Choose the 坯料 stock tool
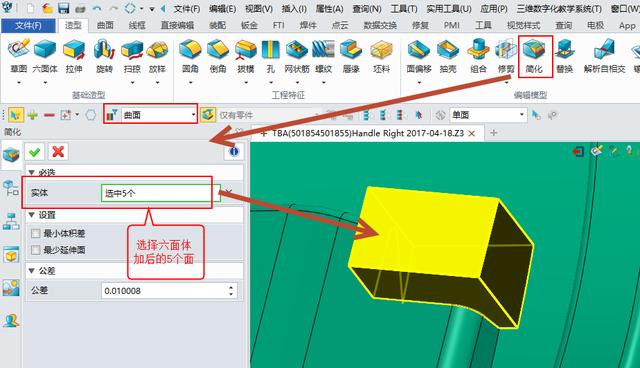Viewport: 640px width, 368px height. coord(381,56)
